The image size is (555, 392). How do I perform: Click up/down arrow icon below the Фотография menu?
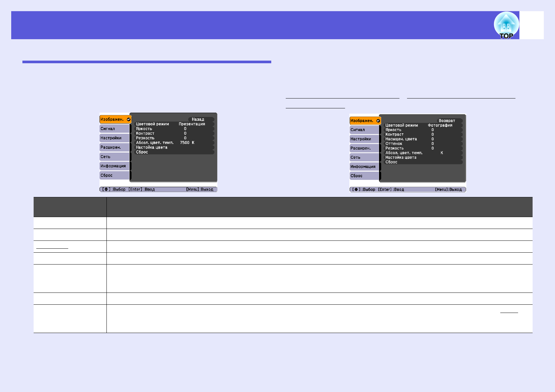click(356, 190)
